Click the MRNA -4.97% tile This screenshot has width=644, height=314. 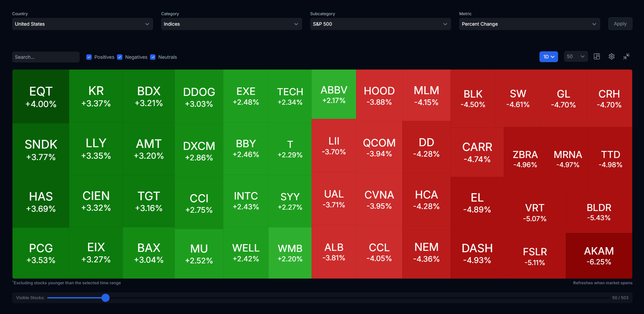click(568, 159)
